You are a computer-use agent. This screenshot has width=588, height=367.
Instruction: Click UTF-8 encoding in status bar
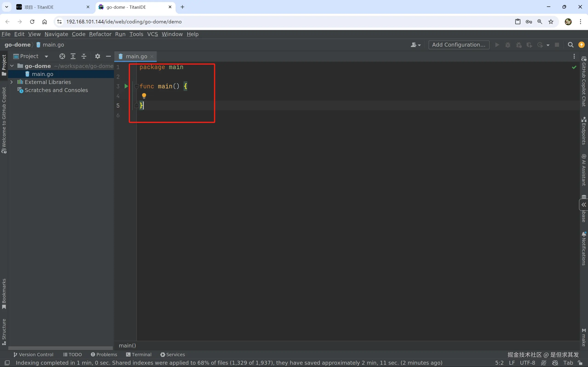(x=528, y=363)
